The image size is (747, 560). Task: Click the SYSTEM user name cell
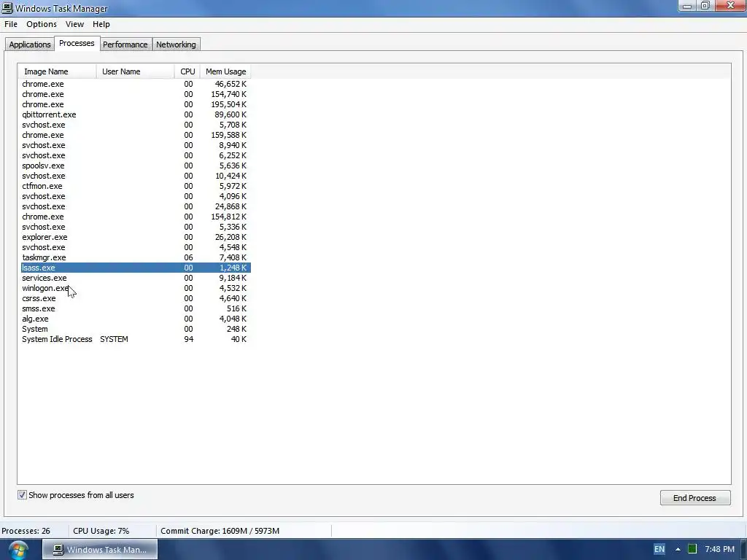point(114,340)
